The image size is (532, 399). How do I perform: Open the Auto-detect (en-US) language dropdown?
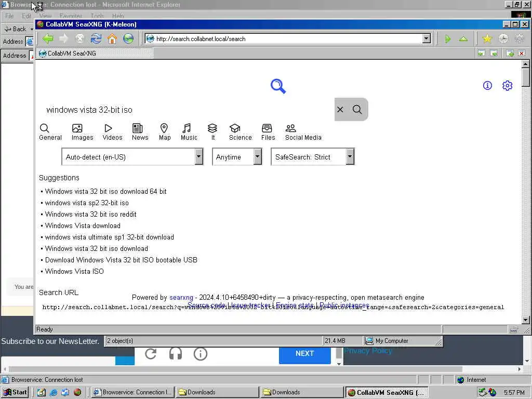tap(132, 157)
